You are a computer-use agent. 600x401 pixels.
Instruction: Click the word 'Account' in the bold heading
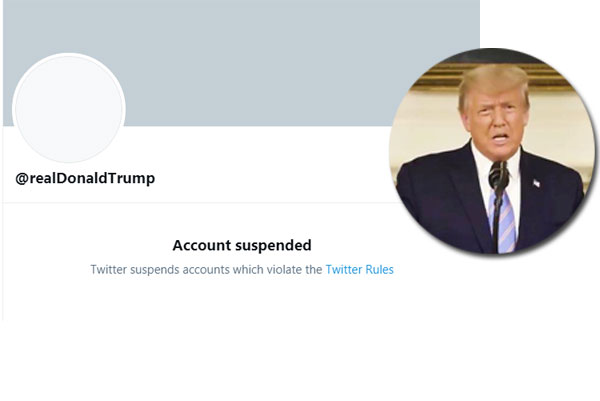point(198,245)
